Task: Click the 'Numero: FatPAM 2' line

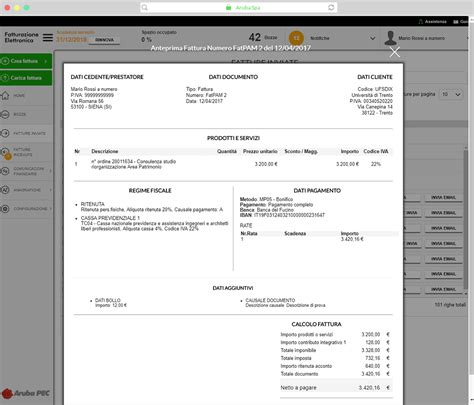Action: 206,95
